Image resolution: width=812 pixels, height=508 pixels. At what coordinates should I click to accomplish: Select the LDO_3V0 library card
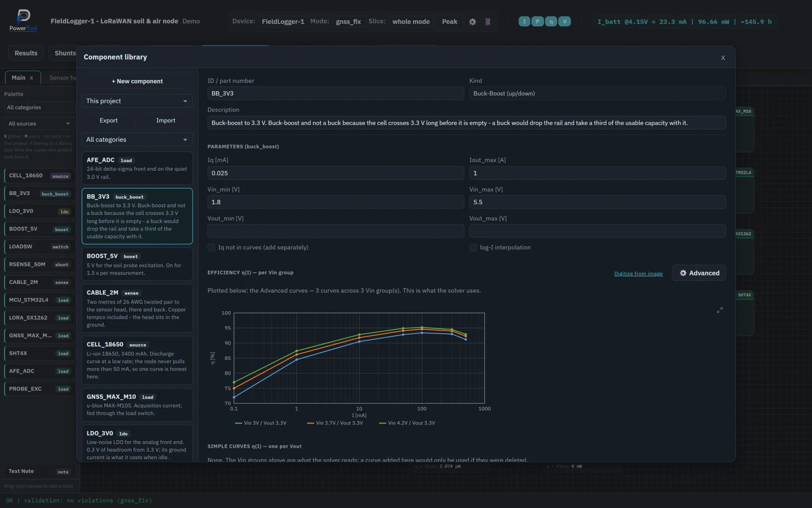coord(137,443)
